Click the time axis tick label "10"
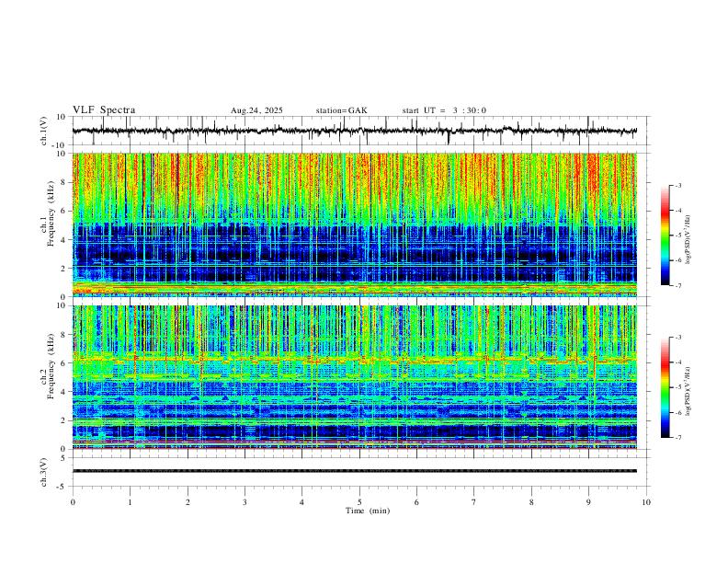 click(x=646, y=502)
